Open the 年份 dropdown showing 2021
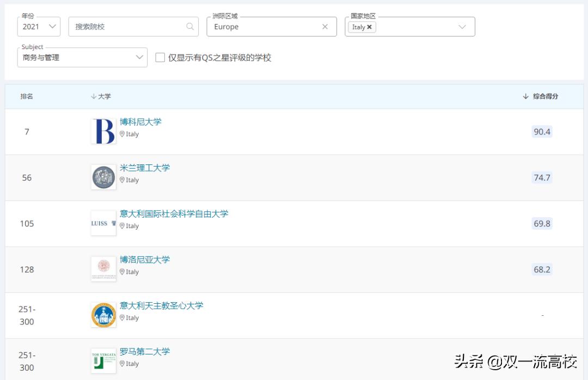 (x=38, y=26)
